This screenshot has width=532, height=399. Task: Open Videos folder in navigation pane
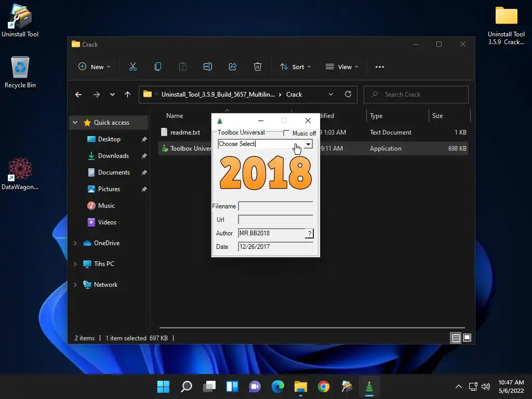point(107,222)
